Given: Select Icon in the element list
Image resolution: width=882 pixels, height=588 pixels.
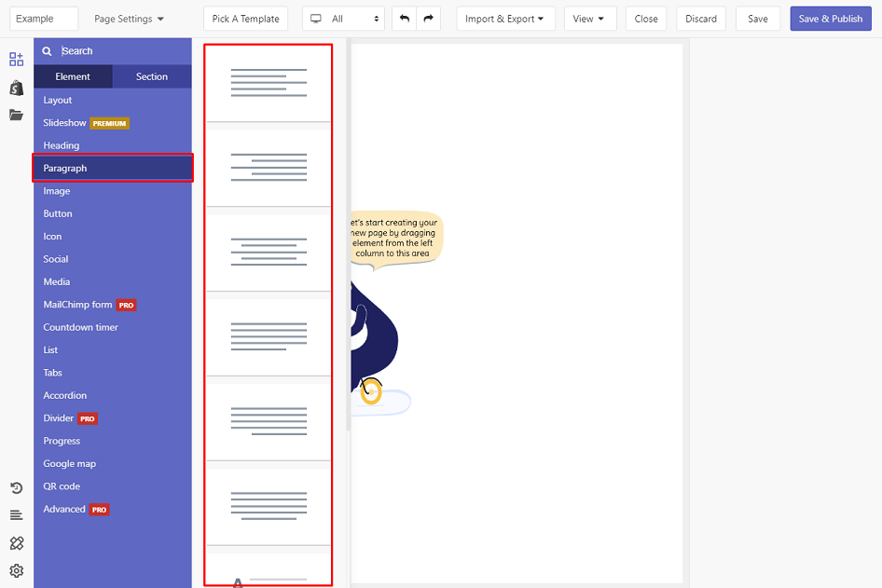Looking at the screenshot, I should pyautogui.click(x=113, y=237).
